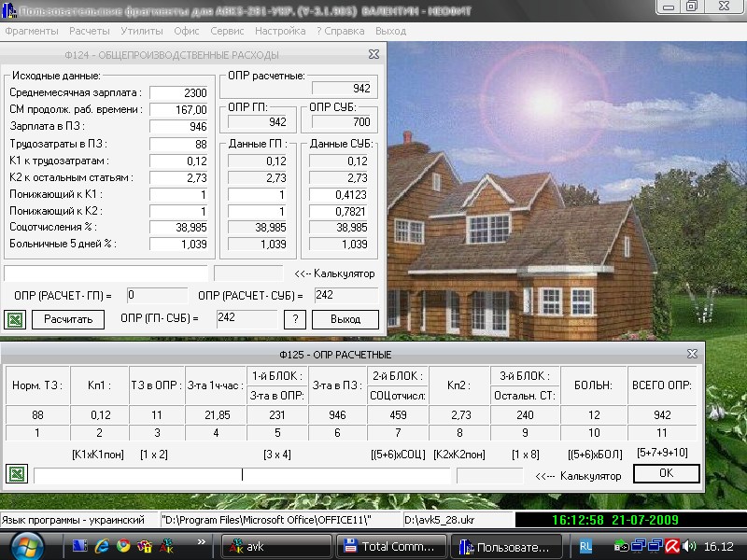Close the Ф125 ОПР РАСЧЕТНЫЕ window
Viewport: 747px width, 560px height.
coord(692,354)
